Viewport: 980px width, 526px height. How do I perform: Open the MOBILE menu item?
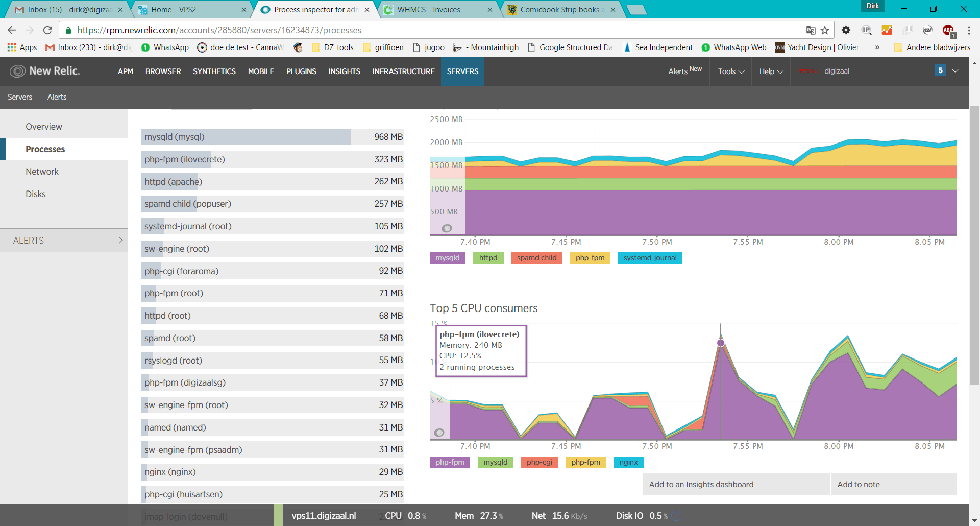(x=261, y=71)
